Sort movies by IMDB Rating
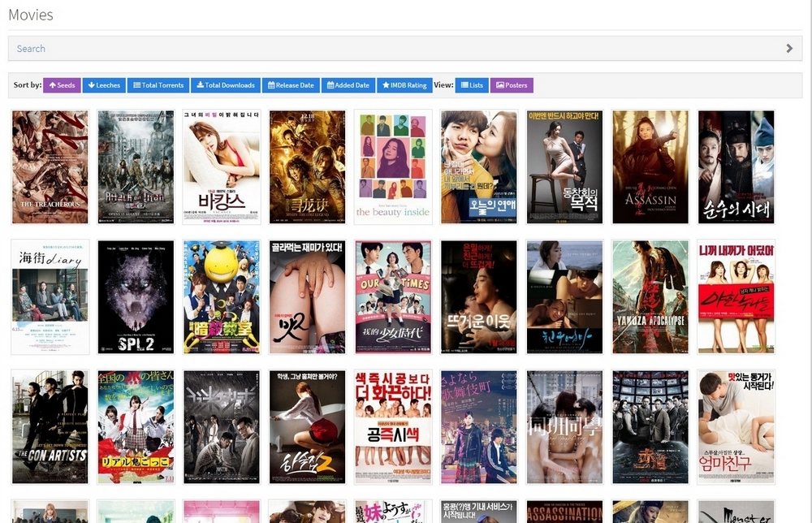The height and width of the screenshot is (523, 812). [404, 85]
